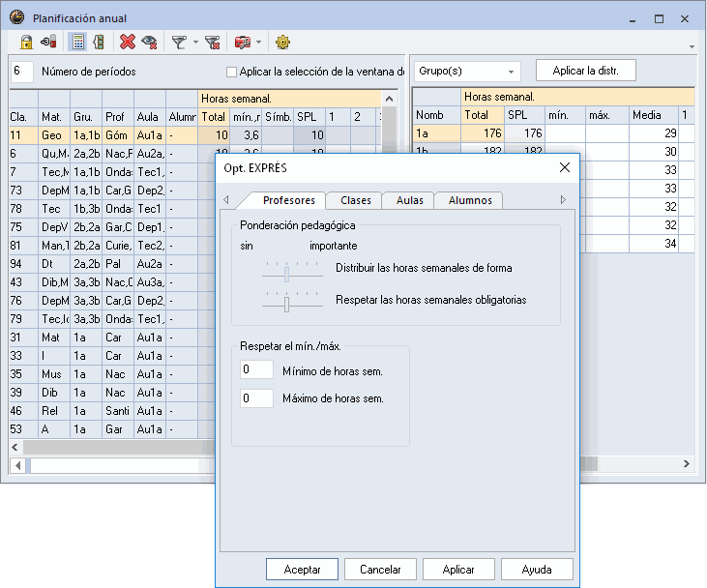
Task: Click the 'Aplicar la distr.' button
Action: (586, 71)
